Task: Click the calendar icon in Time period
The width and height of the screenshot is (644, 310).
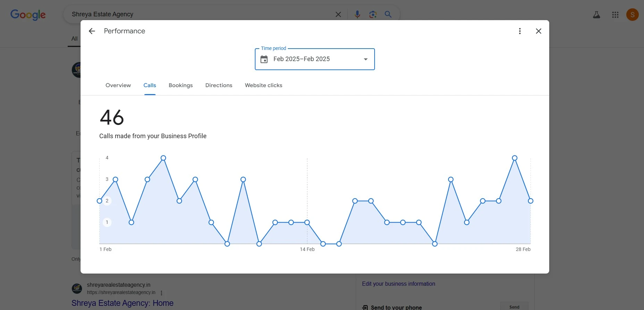Action: click(264, 59)
